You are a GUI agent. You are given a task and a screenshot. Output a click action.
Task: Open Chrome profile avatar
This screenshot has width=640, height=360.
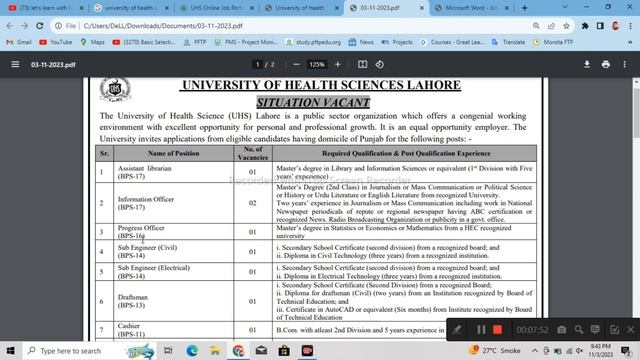[616, 26]
